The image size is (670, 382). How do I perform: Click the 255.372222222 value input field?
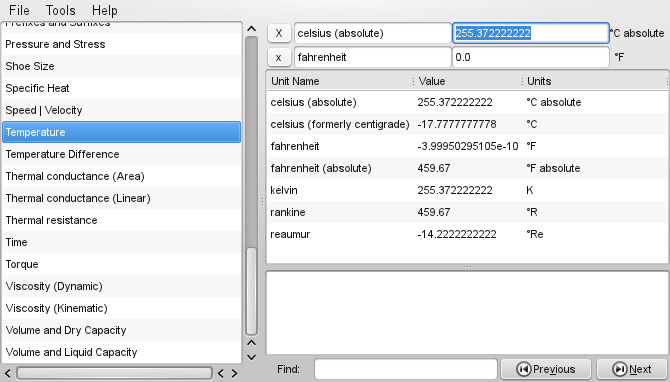531,33
